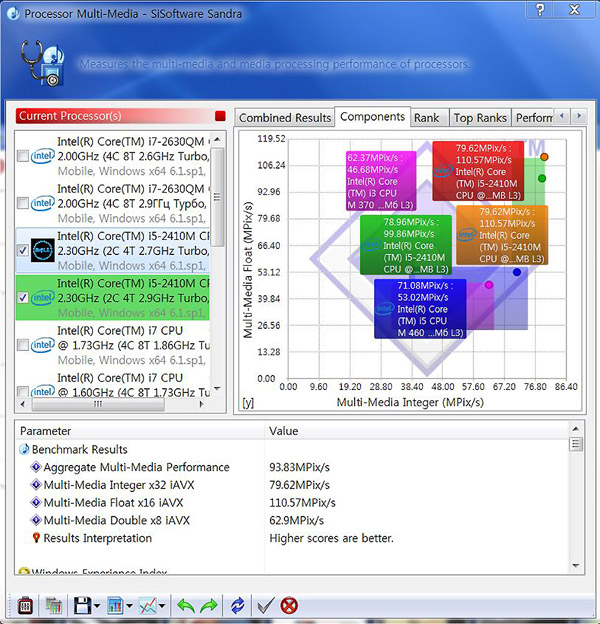Click the red i5-2410M chart label
Screen dimensions: 600x624
478,172
